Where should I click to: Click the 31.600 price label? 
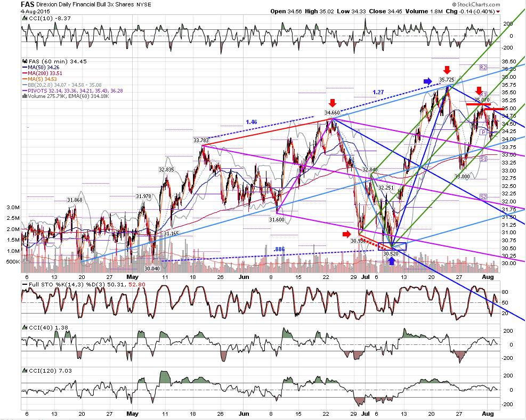[277, 219]
